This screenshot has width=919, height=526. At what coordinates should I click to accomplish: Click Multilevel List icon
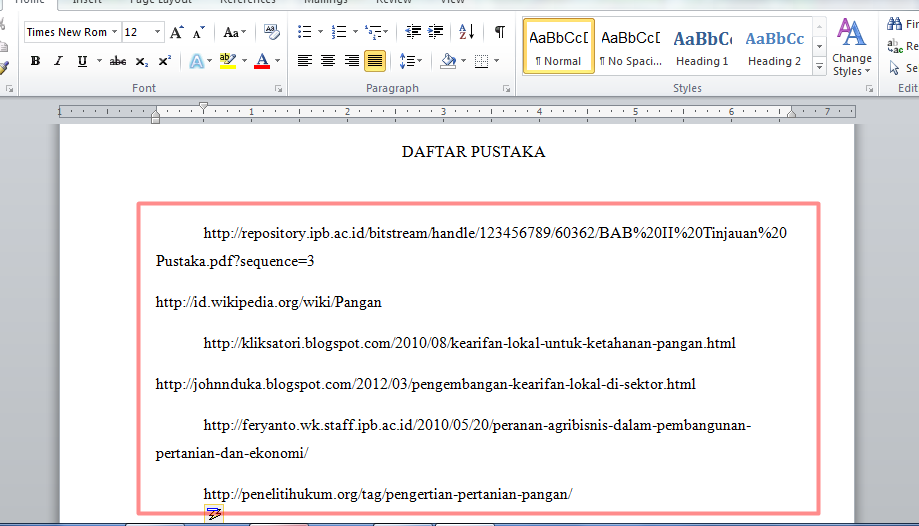tap(373, 32)
